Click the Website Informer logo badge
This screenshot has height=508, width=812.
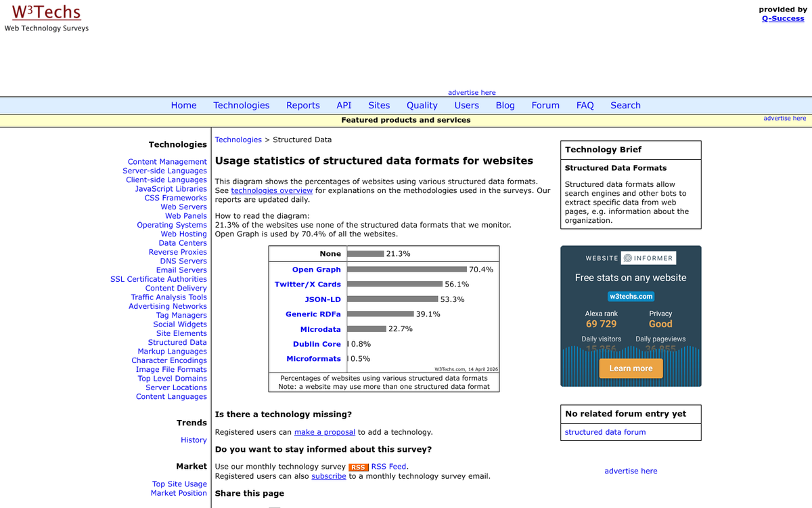click(x=630, y=257)
